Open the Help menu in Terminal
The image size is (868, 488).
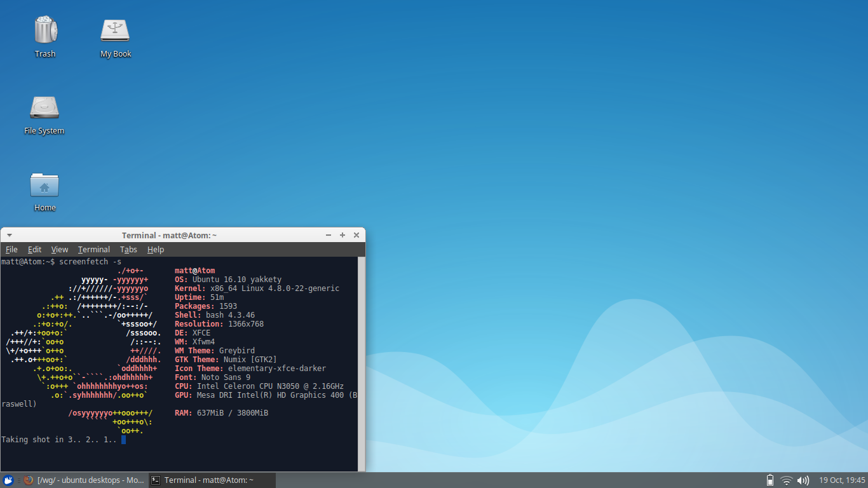156,250
